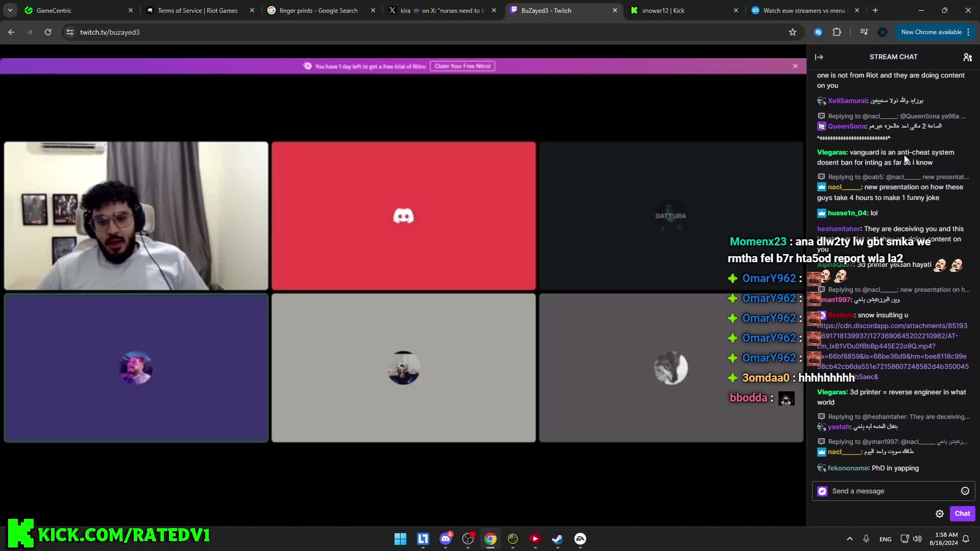Click the verified badge in message box
Image resolution: width=980 pixels, height=551 pixels.
click(x=822, y=491)
